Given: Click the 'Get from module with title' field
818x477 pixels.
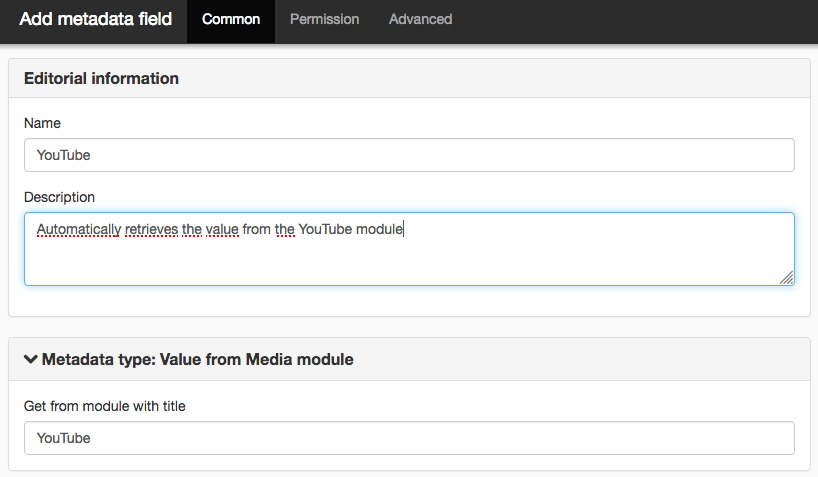Looking at the screenshot, I should (409, 438).
